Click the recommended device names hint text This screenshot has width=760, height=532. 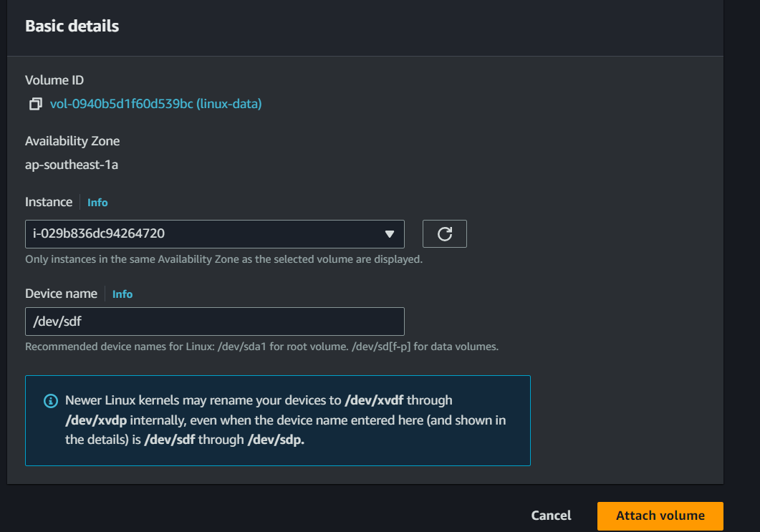(261, 347)
